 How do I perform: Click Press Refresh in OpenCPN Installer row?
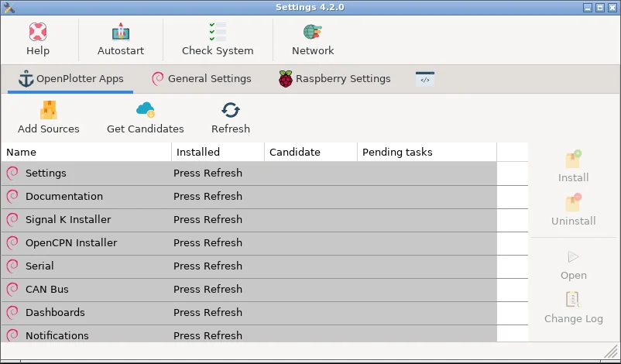pos(208,243)
